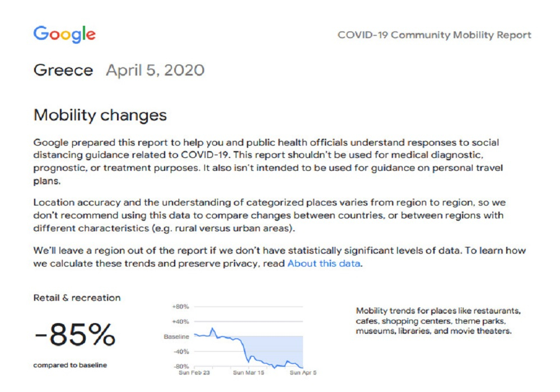Click the Sun Mar 15 timeline marker
The height and width of the screenshot is (392, 560).
click(x=249, y=373)
